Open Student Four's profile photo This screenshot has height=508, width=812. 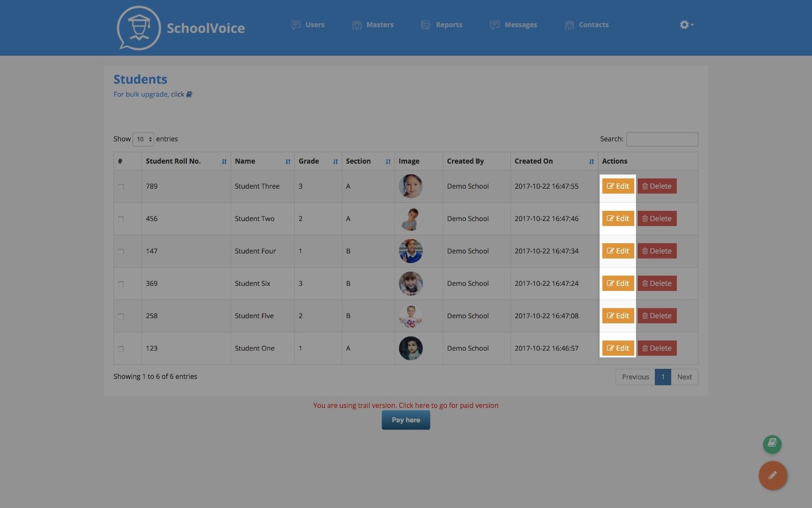point(411,251)
